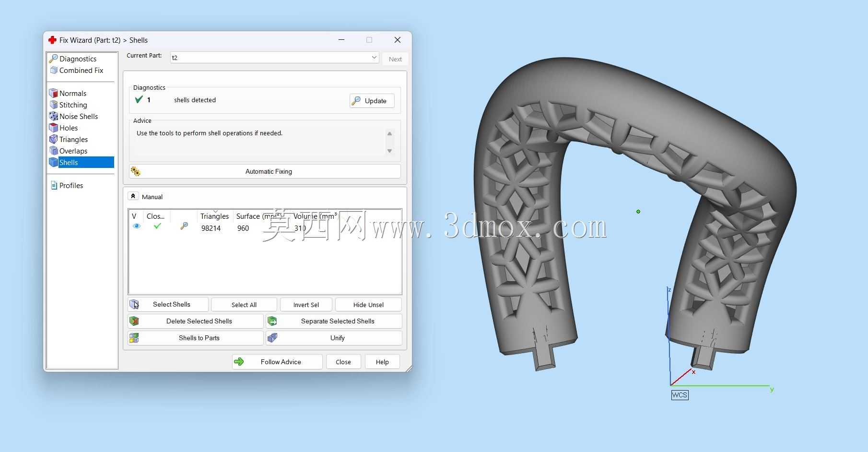Click Separate Selected Shells
Image resolution: width=868 pixels, height=452 pixels.
tap(334, 321)
